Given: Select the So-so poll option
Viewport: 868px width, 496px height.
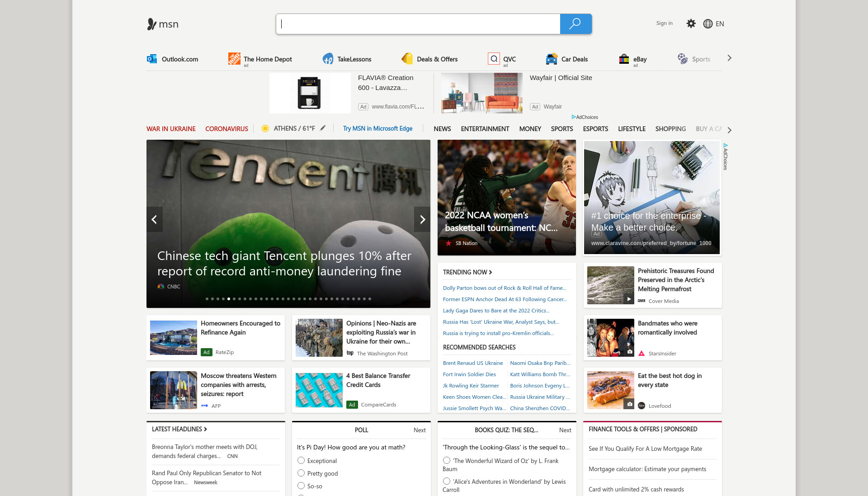Looking at the screenshot, I should coord(301,486).
